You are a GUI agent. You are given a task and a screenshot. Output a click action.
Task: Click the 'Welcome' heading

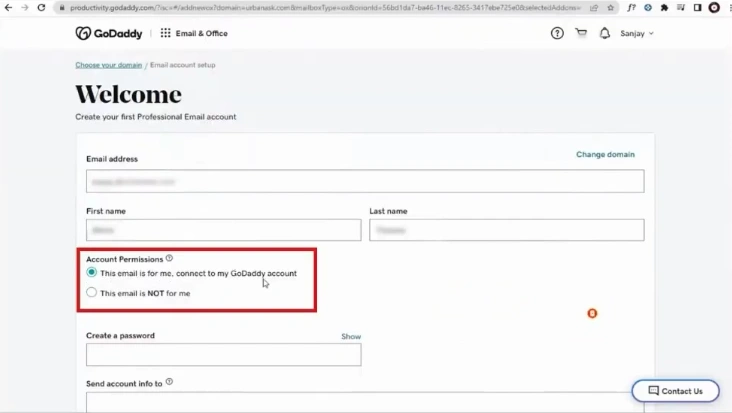128,95
